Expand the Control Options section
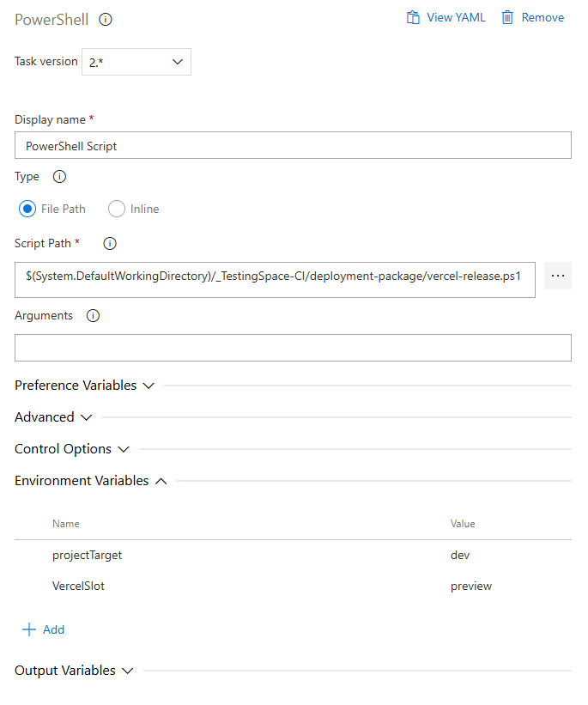The height and width of the screenshot is (705, 588). pos(72,449)
